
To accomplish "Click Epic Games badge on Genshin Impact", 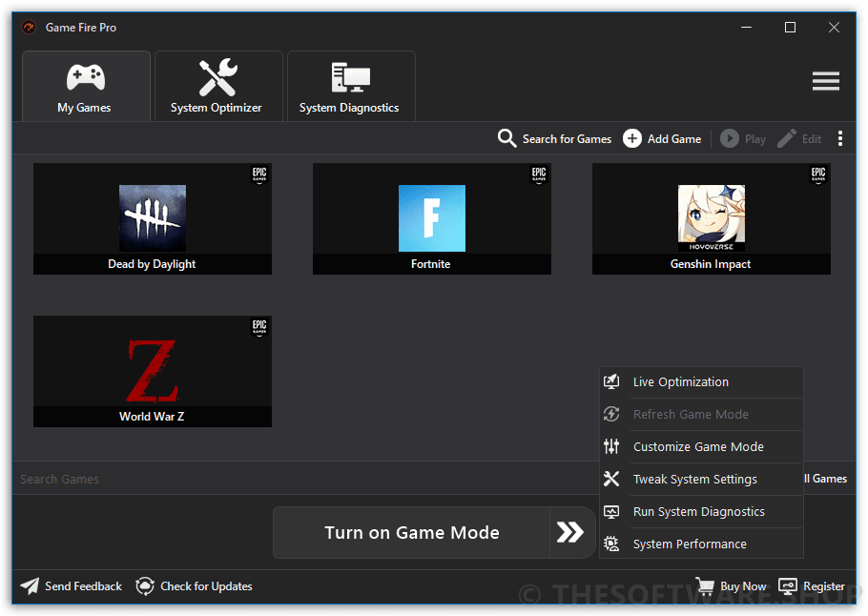I will (818, 175).
